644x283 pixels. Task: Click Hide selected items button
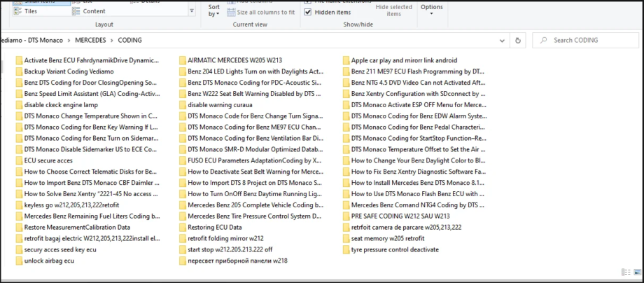click(394, 11)
